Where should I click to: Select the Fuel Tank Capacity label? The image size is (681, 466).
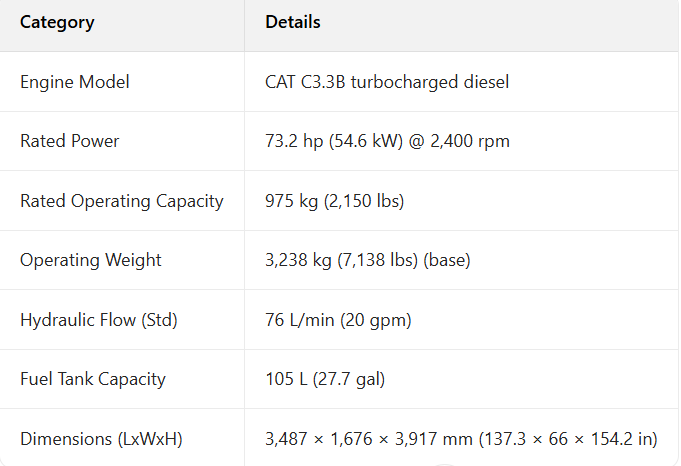93,379
